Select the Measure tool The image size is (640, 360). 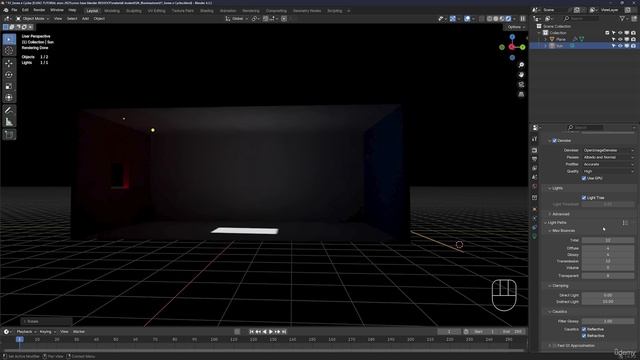pos(9,122)
